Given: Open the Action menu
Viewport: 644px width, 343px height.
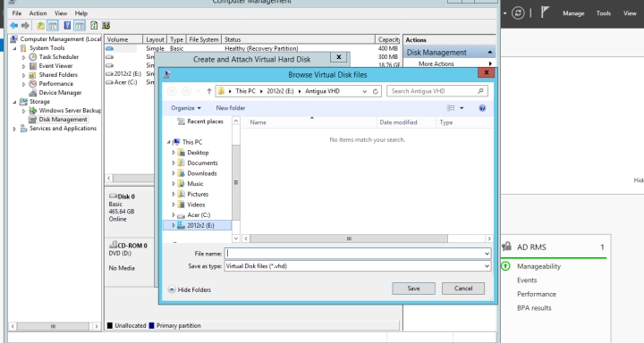Looking at the screenshot, I should pyautogui.click(x=38, y=13).
